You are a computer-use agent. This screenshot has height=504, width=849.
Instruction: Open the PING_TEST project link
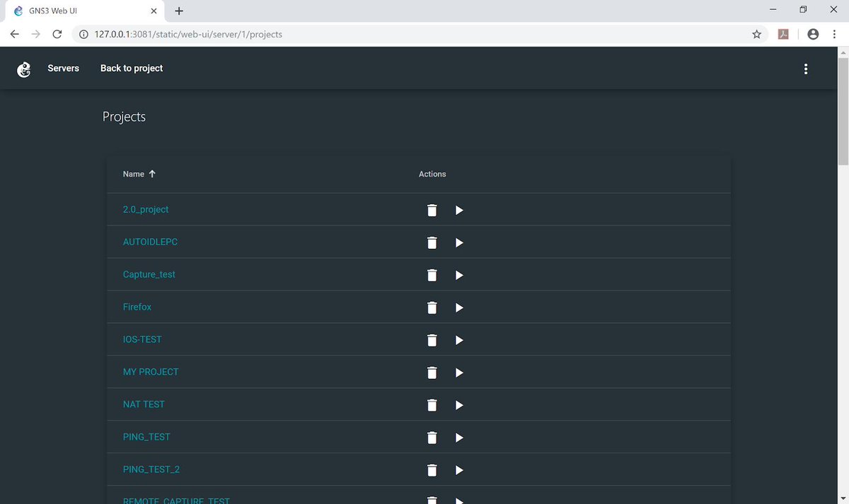tap(146, 437)
